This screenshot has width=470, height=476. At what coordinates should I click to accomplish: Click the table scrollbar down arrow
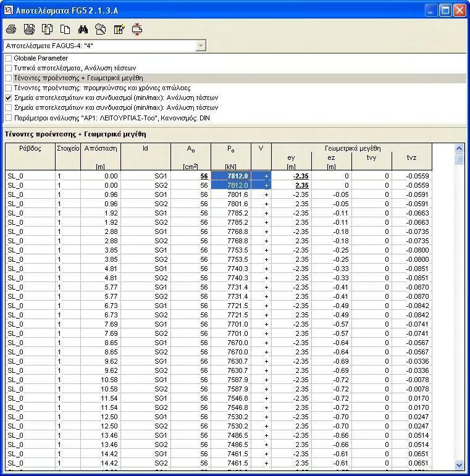point(459,465)
